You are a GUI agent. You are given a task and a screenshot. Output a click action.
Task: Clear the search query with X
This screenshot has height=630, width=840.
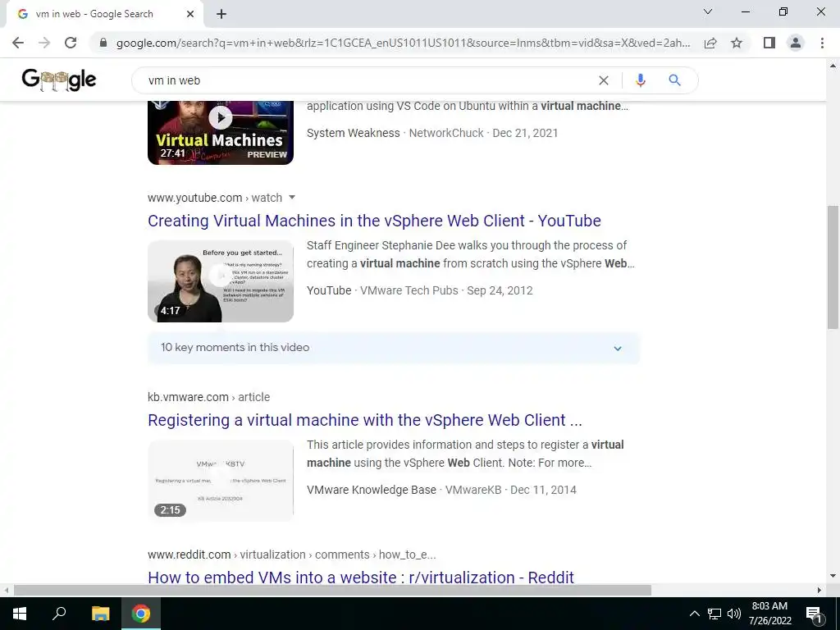pyautogui.click(x=604, y=80)
